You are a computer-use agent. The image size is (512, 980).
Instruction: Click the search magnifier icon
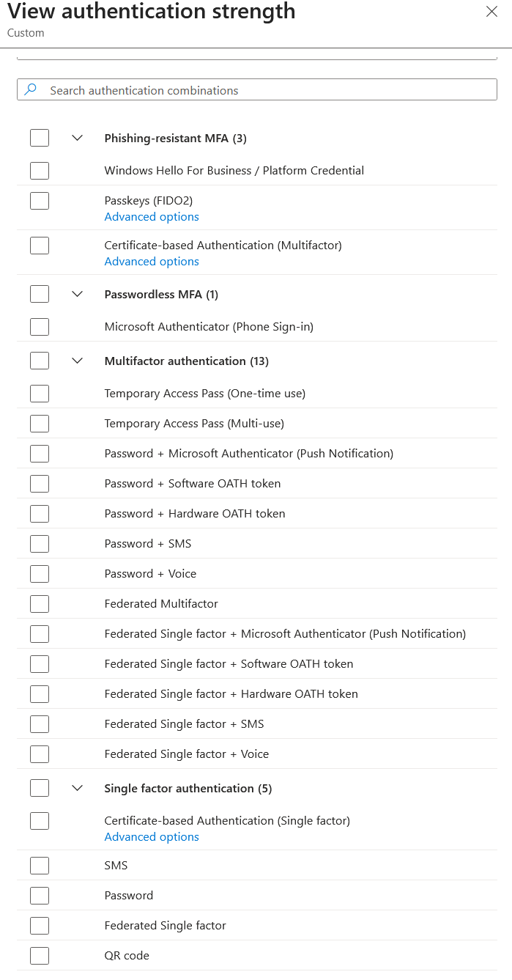[x=30, y=90]
